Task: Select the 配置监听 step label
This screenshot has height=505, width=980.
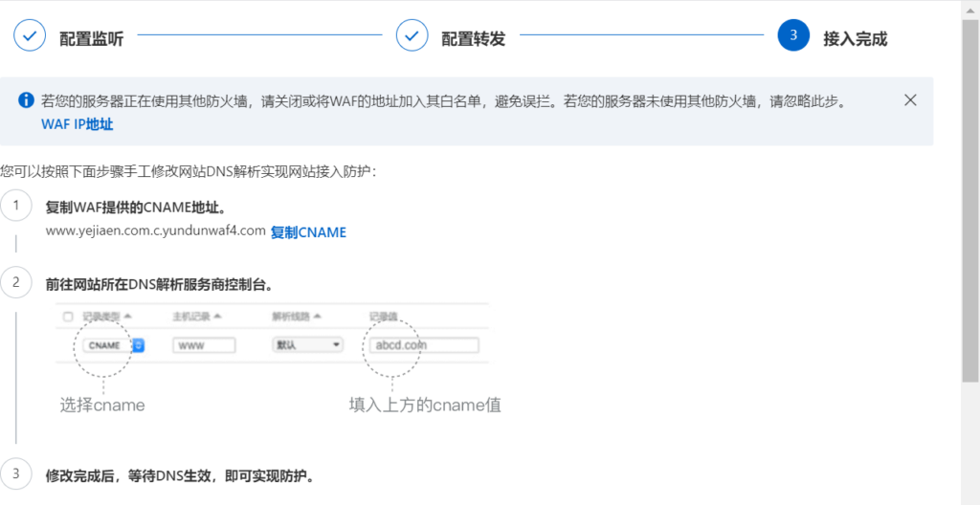Action: point(91,38)
